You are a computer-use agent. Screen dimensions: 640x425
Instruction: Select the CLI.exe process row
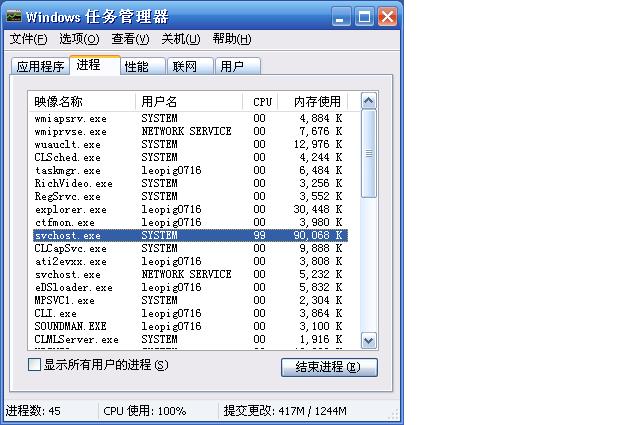click(x=190, y=314)
